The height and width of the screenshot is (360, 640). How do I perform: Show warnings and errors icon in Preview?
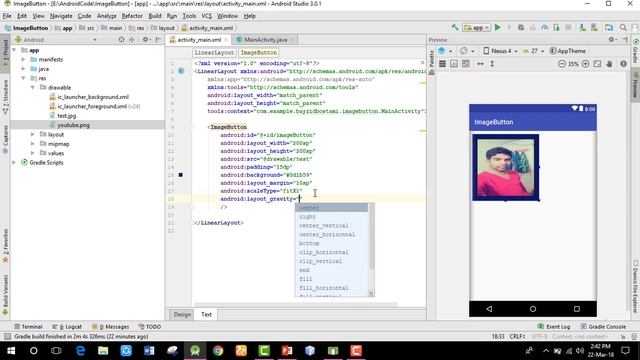pyautogui.click(x=623, y=64)
